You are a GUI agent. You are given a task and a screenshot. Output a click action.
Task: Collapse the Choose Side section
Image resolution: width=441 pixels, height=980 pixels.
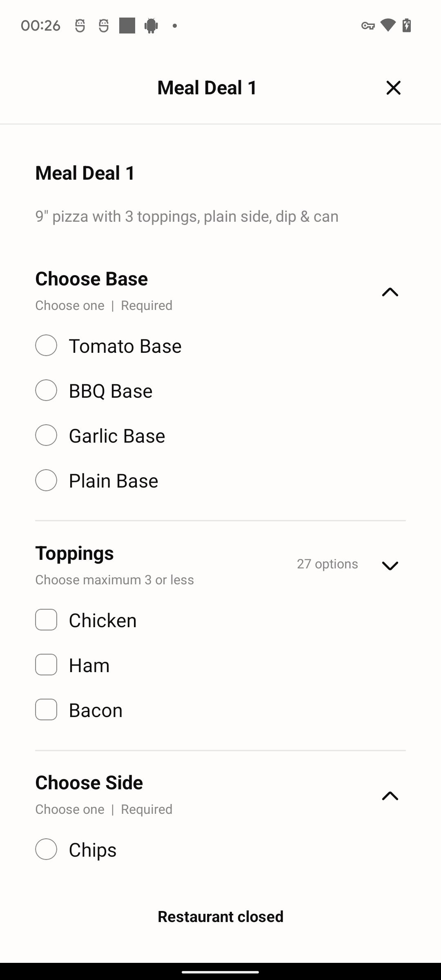[x=390, y=796]
